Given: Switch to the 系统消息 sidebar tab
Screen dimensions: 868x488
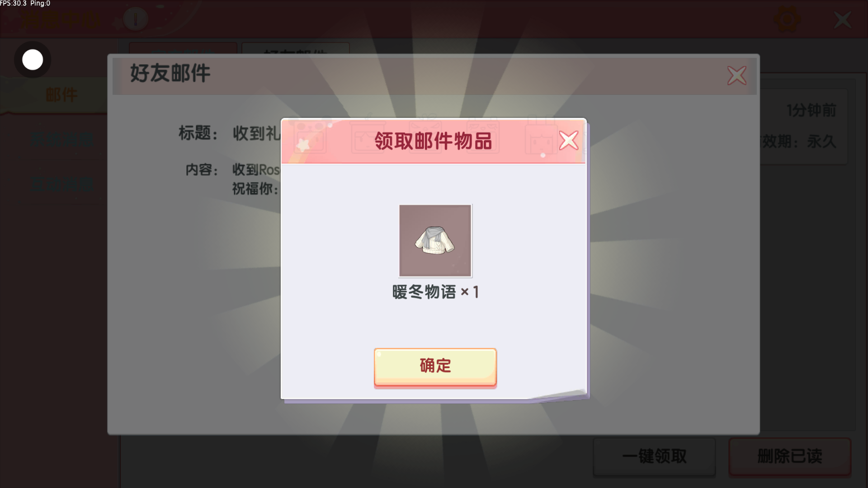Looking at the screenshot, I should pos(62,139).
